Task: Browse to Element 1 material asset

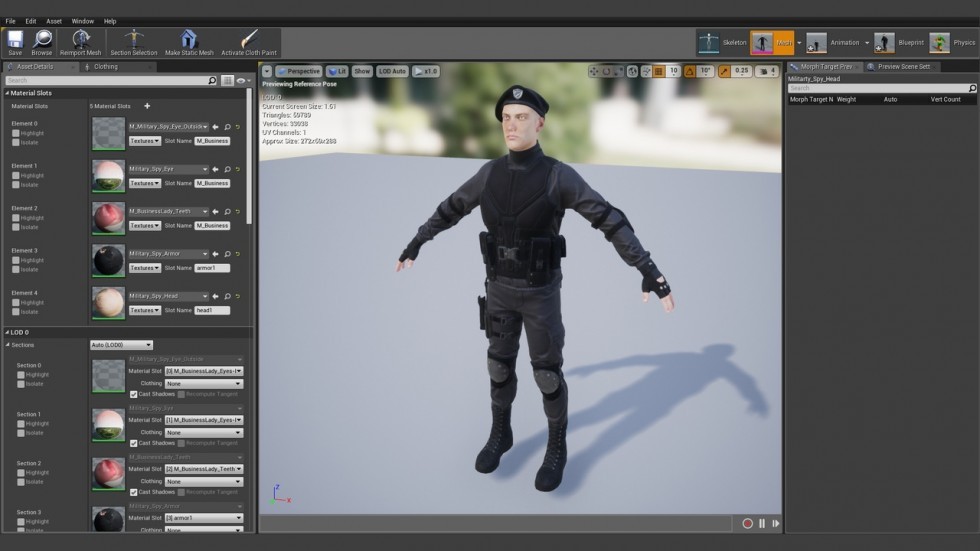Action: [228, 169]
